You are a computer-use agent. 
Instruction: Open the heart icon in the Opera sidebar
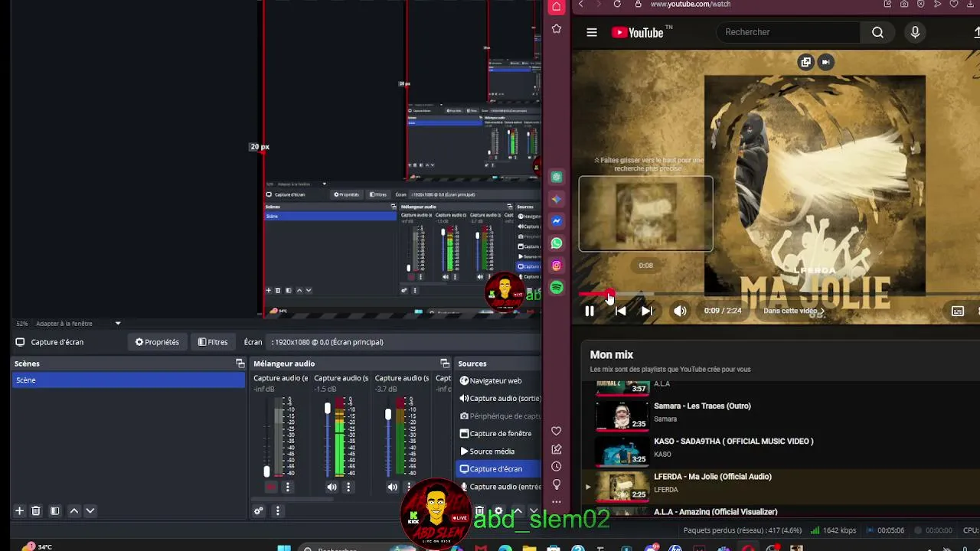click(x=557, y=431)
